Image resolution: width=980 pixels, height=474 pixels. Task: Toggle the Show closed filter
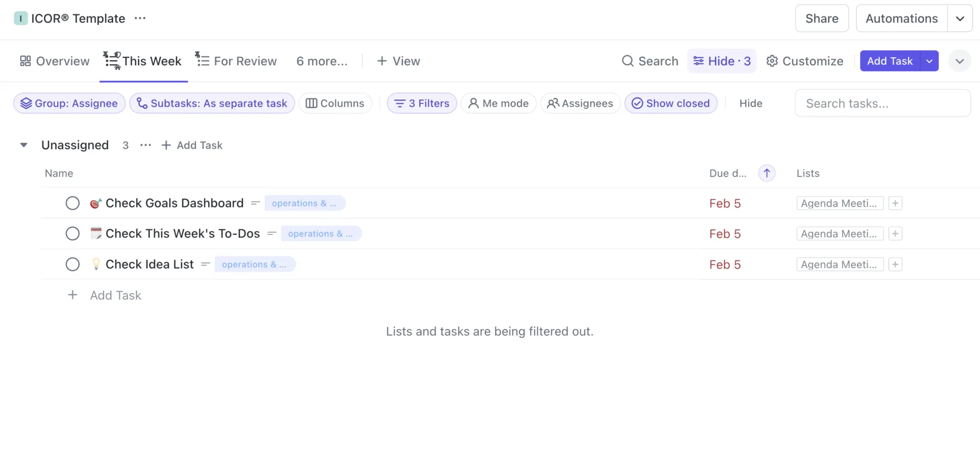pyautogui.click(x=671, y=103)
